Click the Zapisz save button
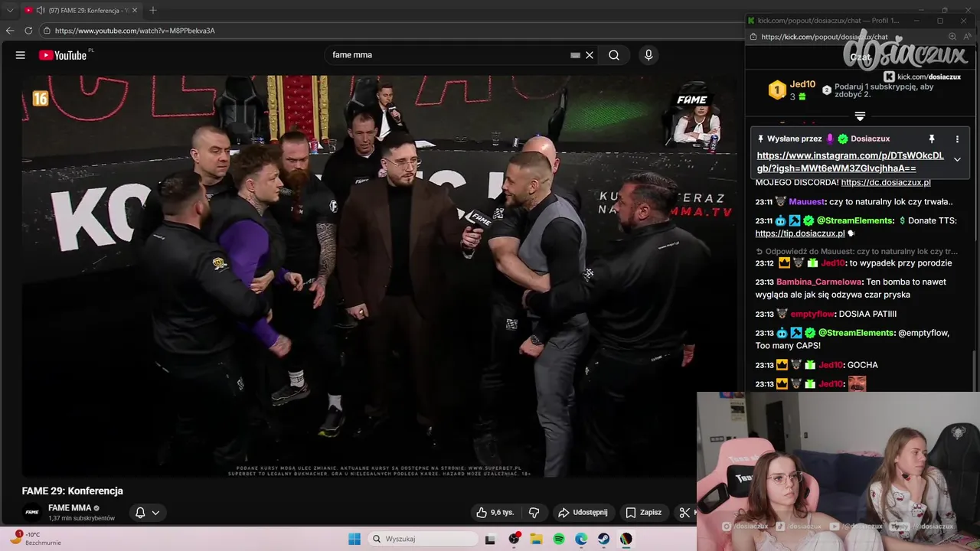The width and height of the screenshot is (980, 551). pos(643,513)
